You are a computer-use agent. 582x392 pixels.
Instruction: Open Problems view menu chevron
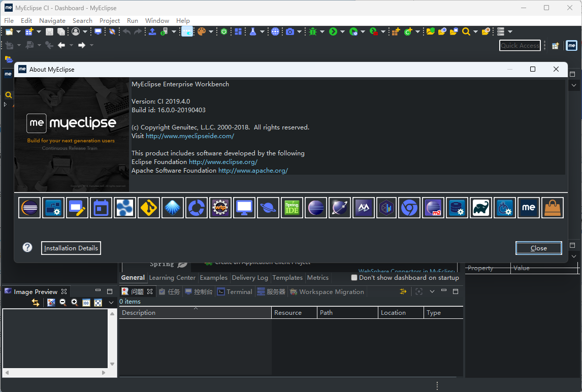pos(432,292)
